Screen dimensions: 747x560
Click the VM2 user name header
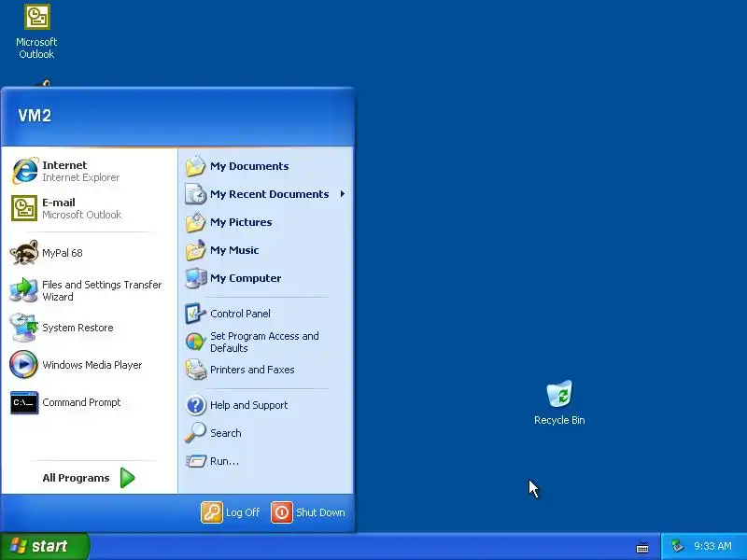click(35, 115)
